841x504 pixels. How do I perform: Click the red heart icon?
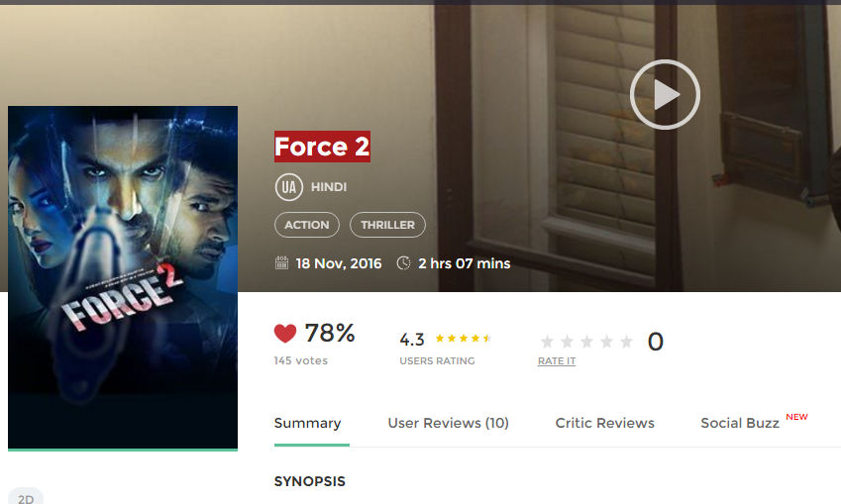pyautogui.click(x=285, y=334)
